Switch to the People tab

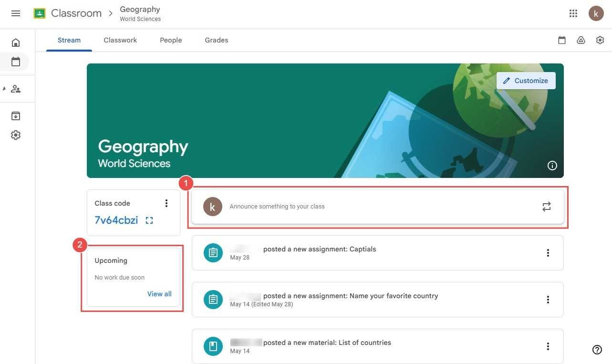pyautogui.click(x=171, y=40)
